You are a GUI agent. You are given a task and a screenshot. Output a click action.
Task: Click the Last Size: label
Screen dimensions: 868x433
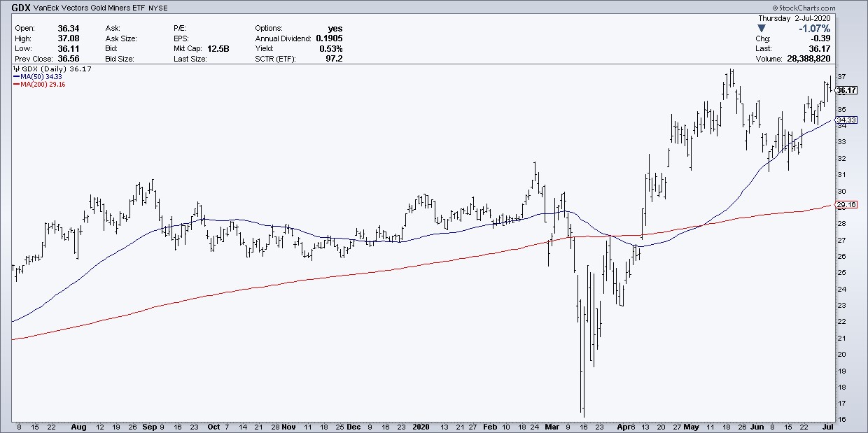point(191,58)
